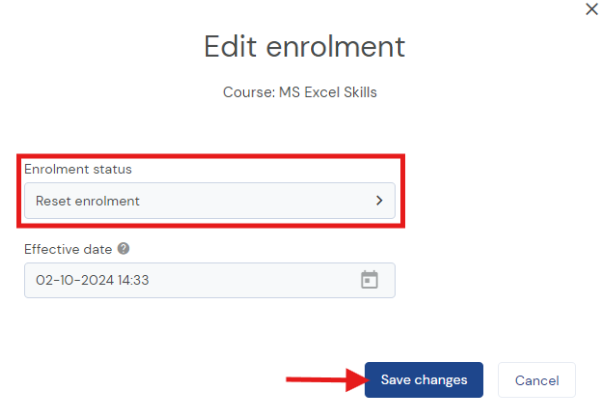Screen dimensions: 609x409
Task: Dismiss dialog using the X icon
Action: [x=591, y=9]
